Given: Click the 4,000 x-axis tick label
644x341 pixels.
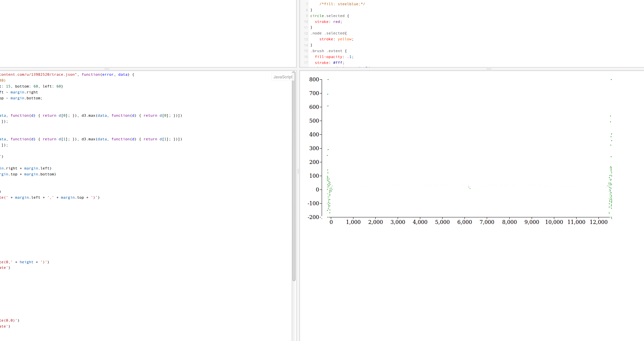Looking at the screenshot, I should coord(420,222).
